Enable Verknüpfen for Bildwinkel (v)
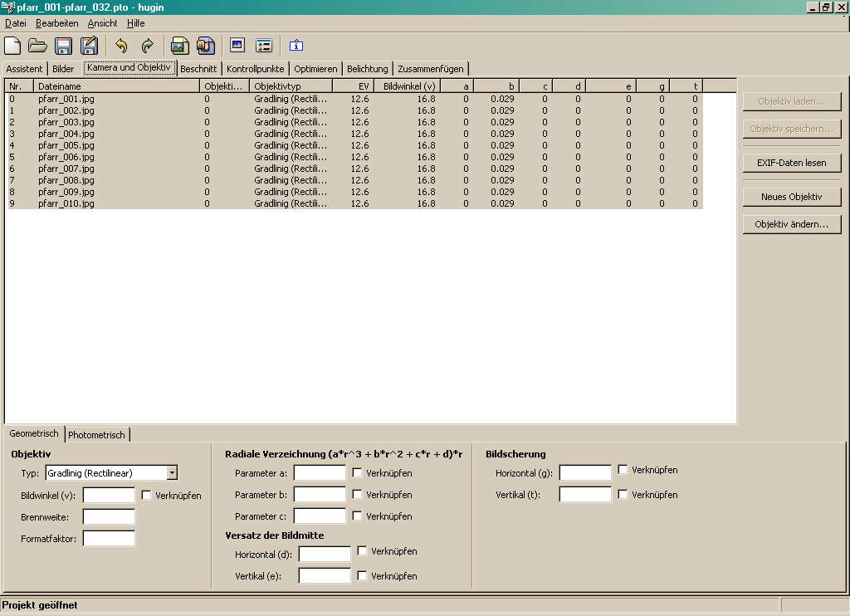Screen dimensions: 850x616 (146, 496)
